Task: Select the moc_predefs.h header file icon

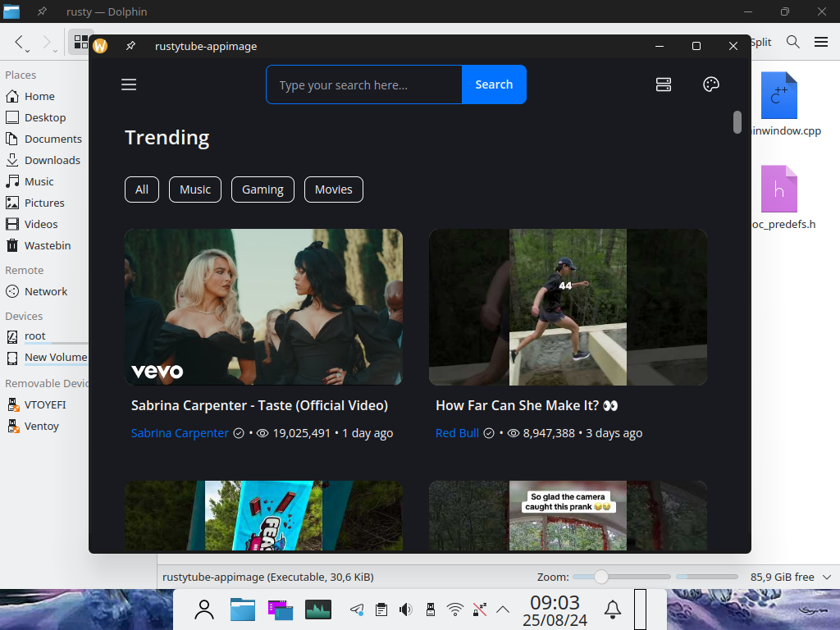Action: (779, 189)
